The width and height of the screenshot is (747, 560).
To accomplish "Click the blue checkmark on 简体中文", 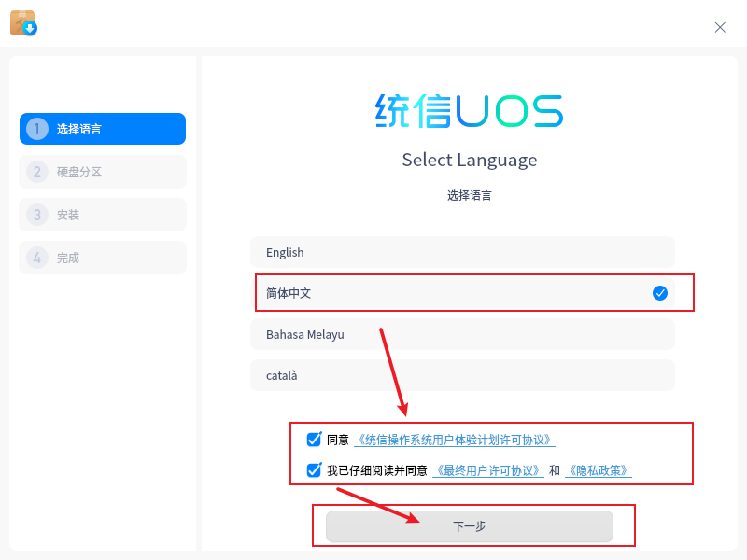I will [660, 293].
